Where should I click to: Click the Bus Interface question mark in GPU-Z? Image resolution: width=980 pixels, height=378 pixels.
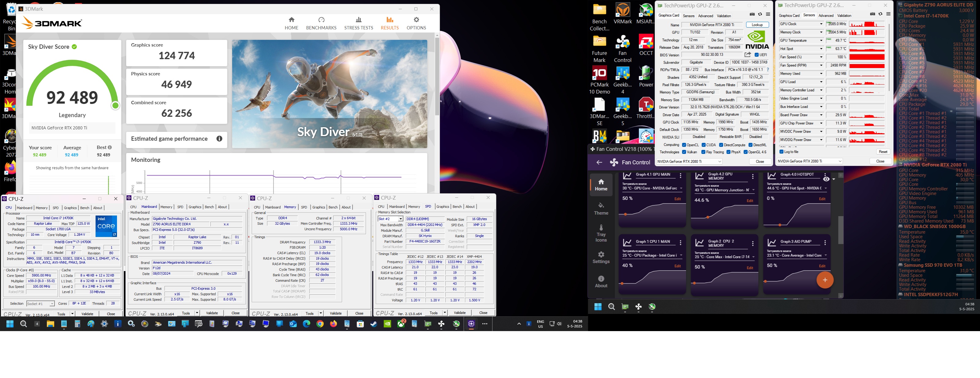pos(768,70)
